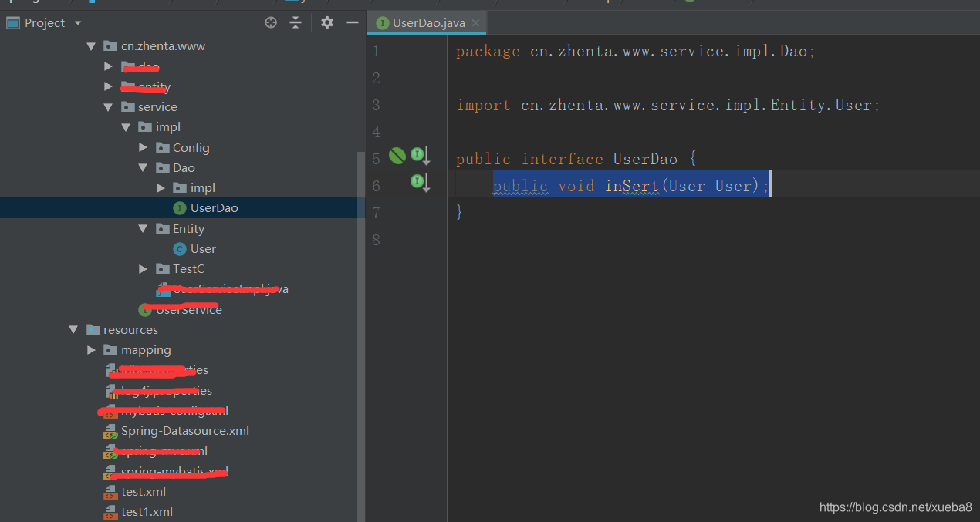Click the User class icon in tree
The image size is (980, 522).
pyautogui.click(x=180, y=249)
